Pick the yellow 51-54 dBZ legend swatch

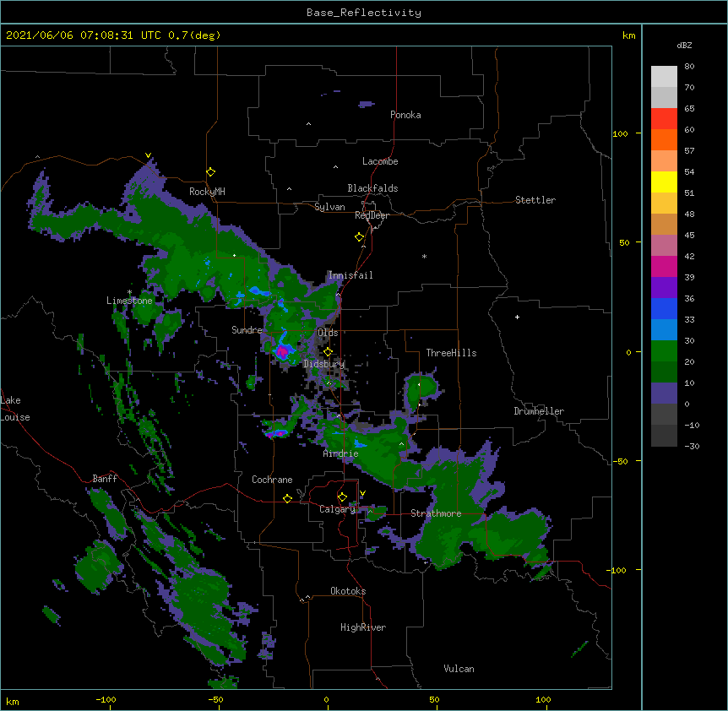(664, 182)
